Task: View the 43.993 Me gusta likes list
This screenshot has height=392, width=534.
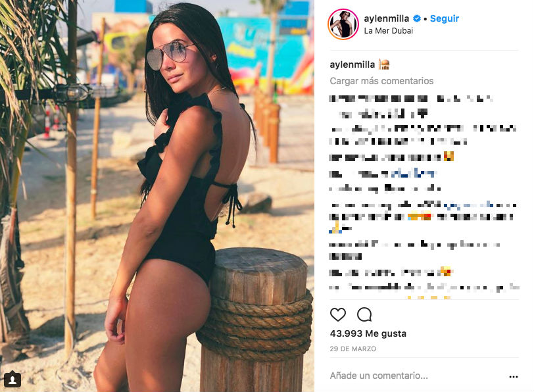Action: (x=368, y=333)
